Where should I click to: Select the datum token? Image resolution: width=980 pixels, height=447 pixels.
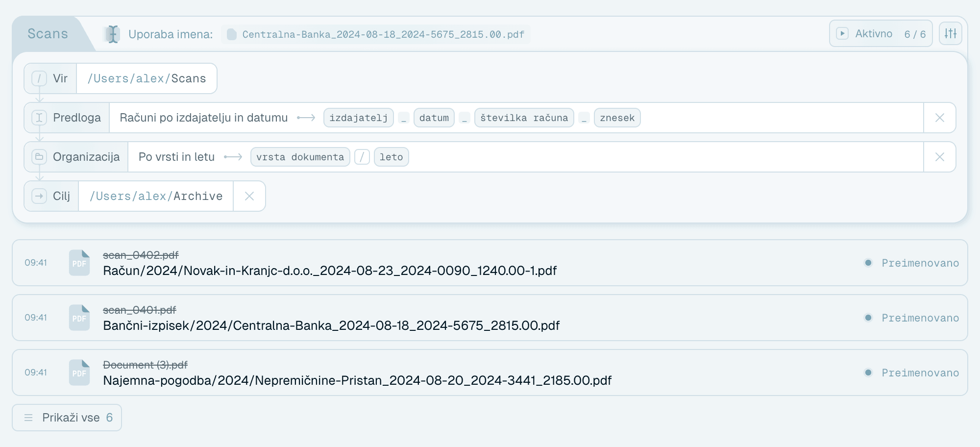pos(434,118)
